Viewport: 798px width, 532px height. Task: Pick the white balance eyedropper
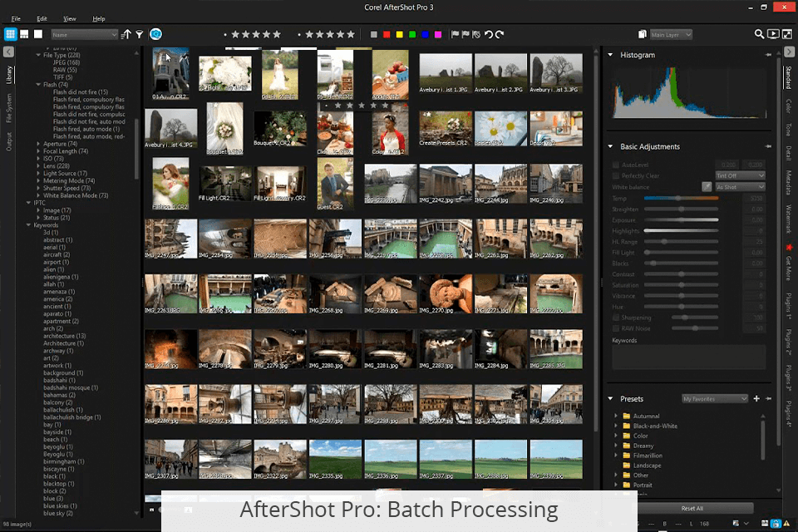coord(707,187)
